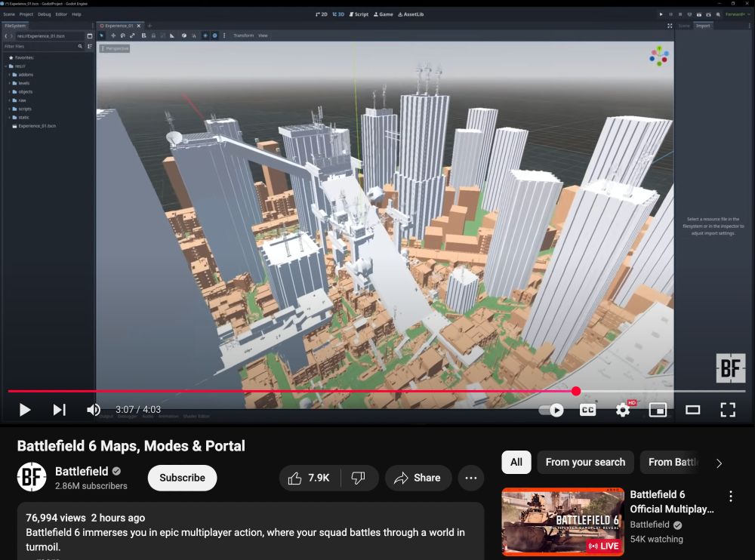
Task: Click the Filter Files search field
Action: 43,46
